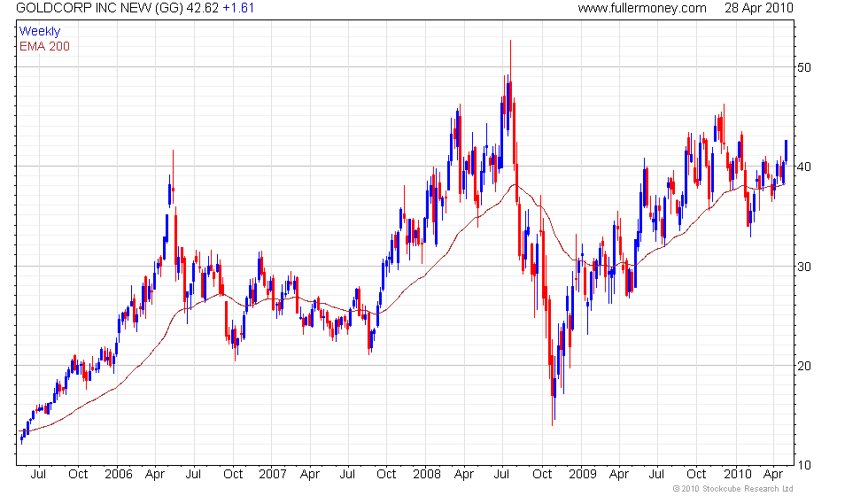Click the EMA 200 legend label
868x496 pixels.
point(44,46)
